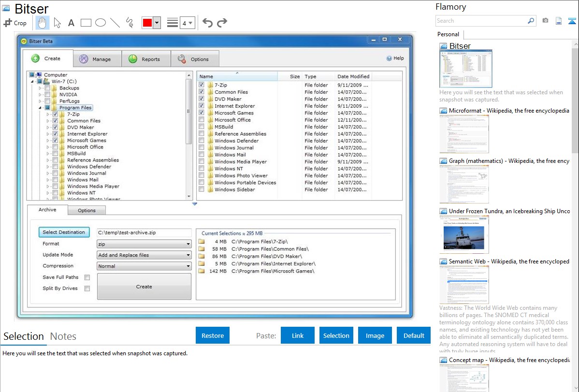Check the Backups folder in the tree
The image size is (579, 392).
click(x=47, y=88)
